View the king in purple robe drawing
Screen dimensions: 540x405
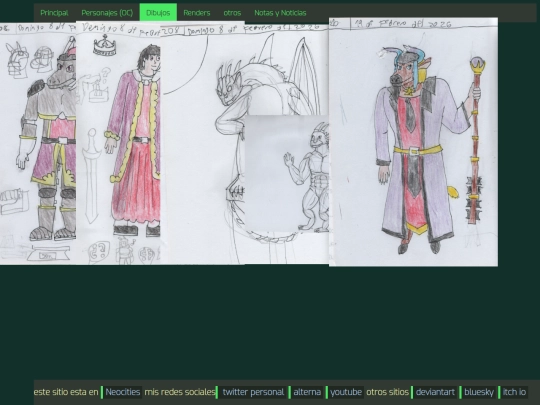118,143
